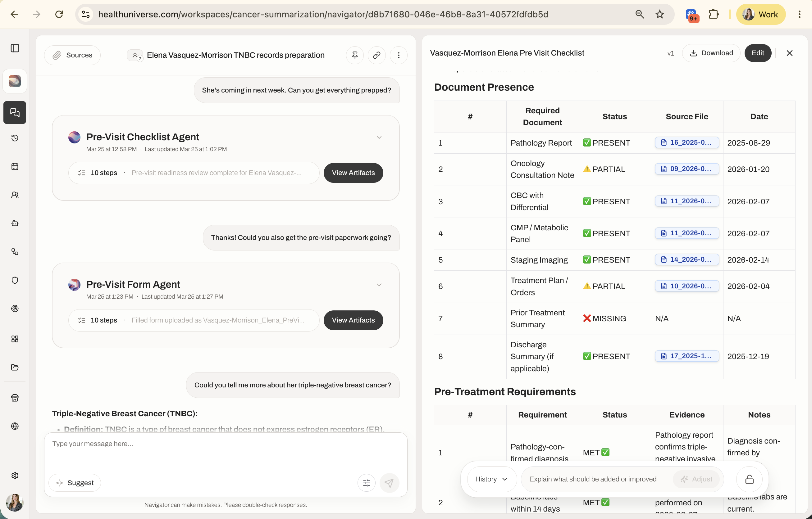812x519 pixels.
Task: Open chat settings sliders icon
Action: click(366, 483)
